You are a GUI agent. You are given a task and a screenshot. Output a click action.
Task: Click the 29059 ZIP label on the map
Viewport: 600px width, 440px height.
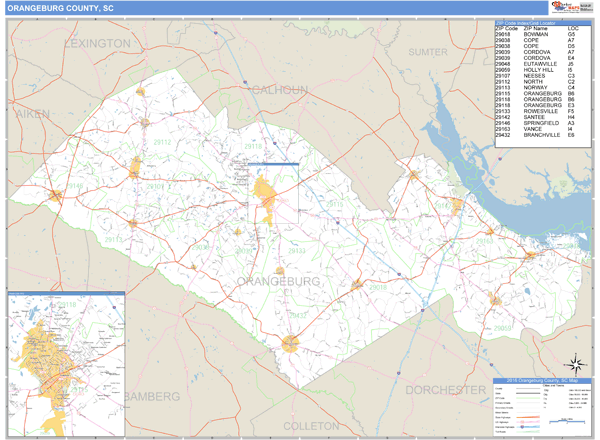click(x=502, y=328)
